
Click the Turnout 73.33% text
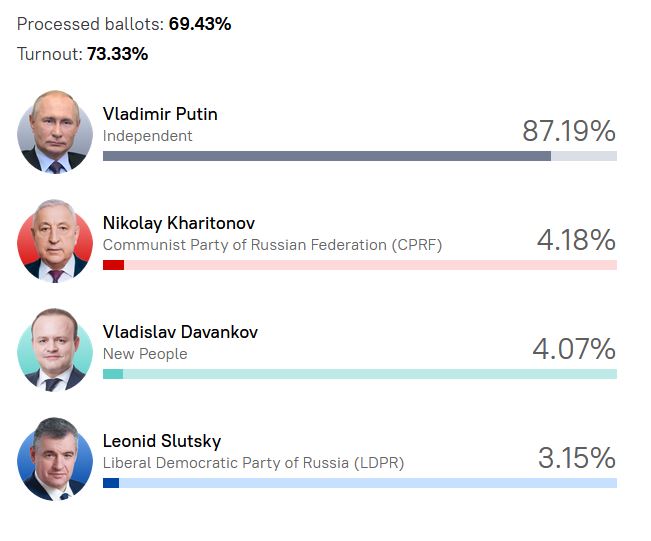click(82, 54)
